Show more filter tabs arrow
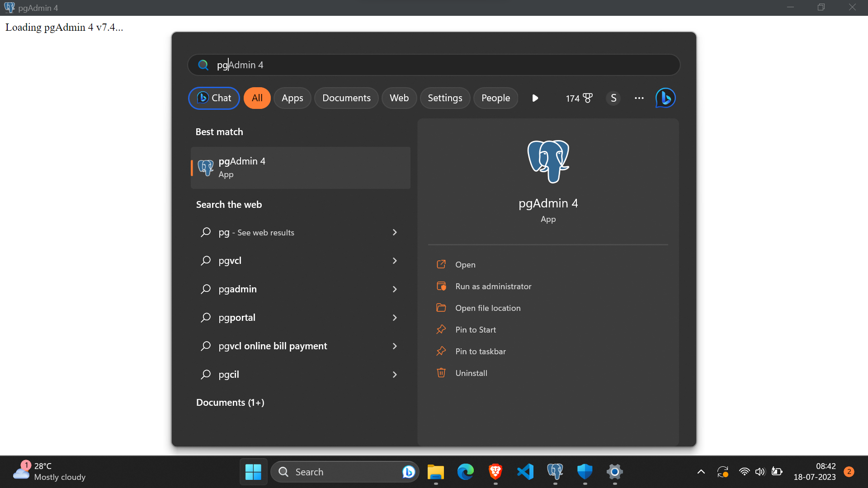 pyautogui.click(x=535, y=98)
